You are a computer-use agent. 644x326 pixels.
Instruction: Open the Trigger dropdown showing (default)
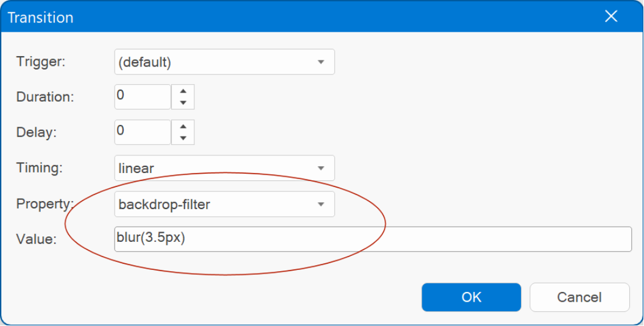[x=224, y=62]
